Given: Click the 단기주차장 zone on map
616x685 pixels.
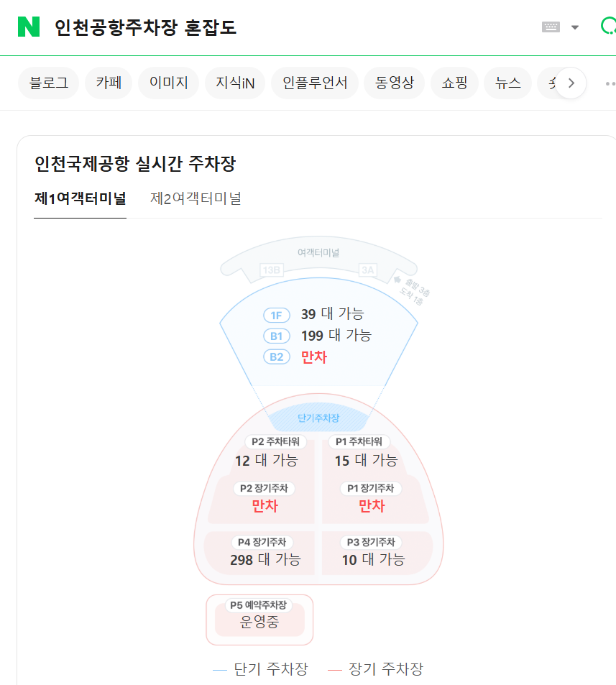Looking at the screenshot, I should tap(318, 418).
